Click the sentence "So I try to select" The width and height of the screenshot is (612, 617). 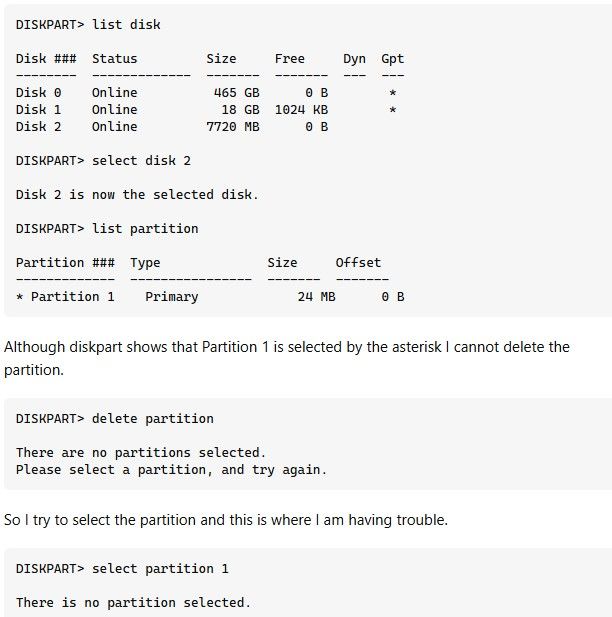(226, 520)
